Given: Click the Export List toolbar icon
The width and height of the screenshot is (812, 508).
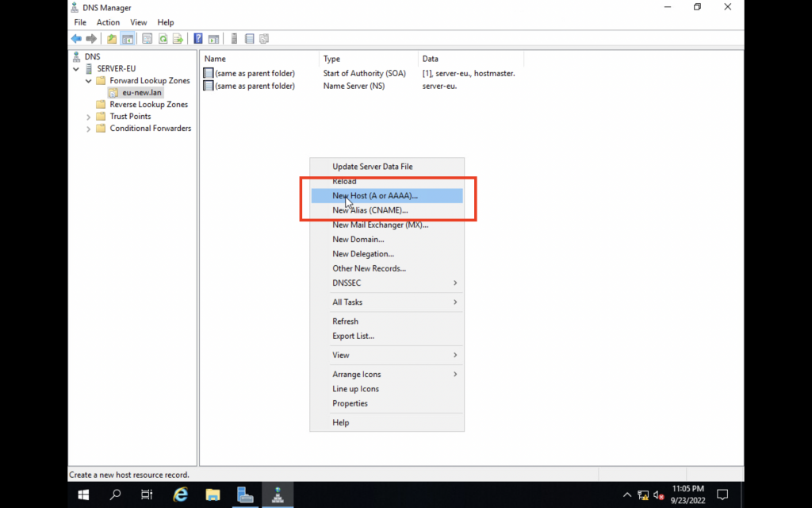Looking at the screenshot, I should pyautogui.click(x=178, y=39).
